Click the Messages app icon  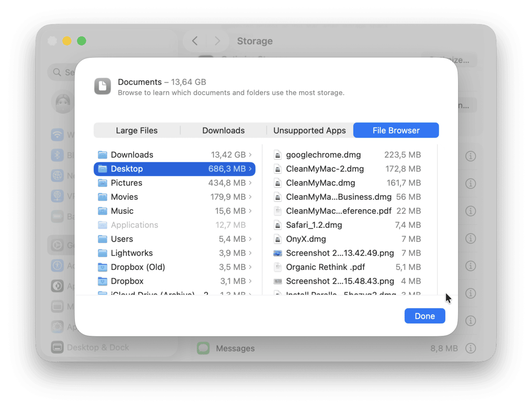(203, 348)
